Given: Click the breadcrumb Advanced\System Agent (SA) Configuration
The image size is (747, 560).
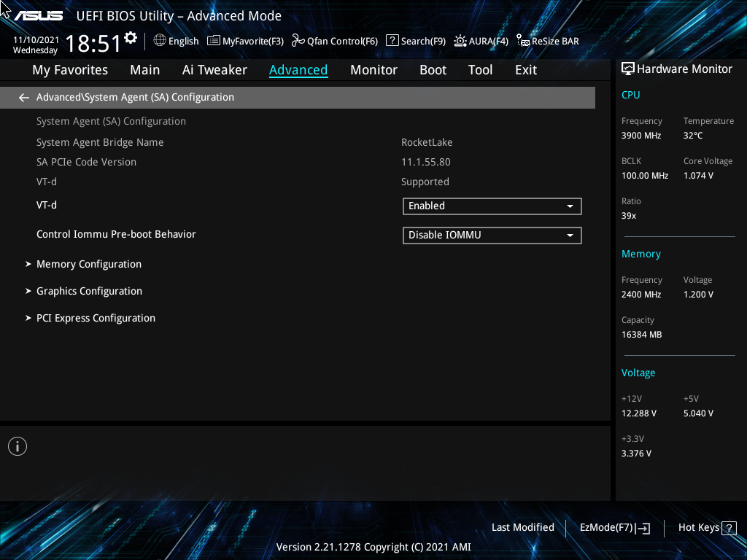Looking at the screenshot, I should pyautogui.click(x=135, y=98).
